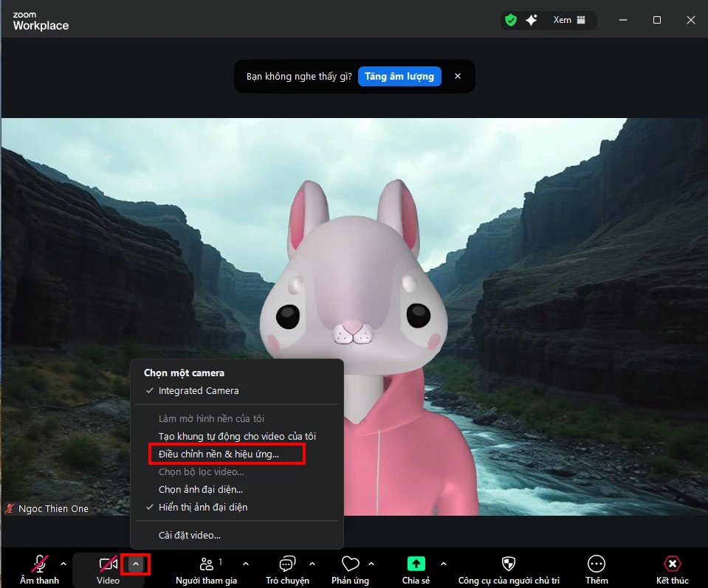Unmute the microphone with Âm thanh icon
The image size is (708, 588).
pyautogui.click(x=40, y=565)
